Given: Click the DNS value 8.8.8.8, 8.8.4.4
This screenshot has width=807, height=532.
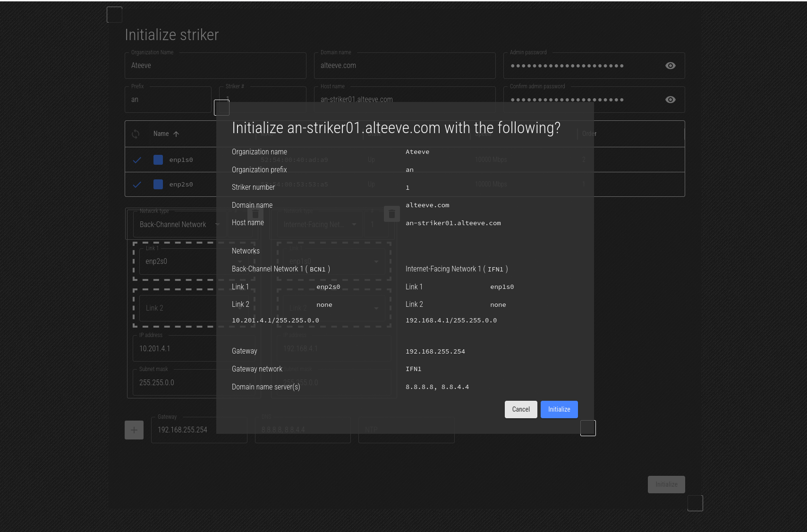Looking at the screenshot, I should (x=437, y=387).
